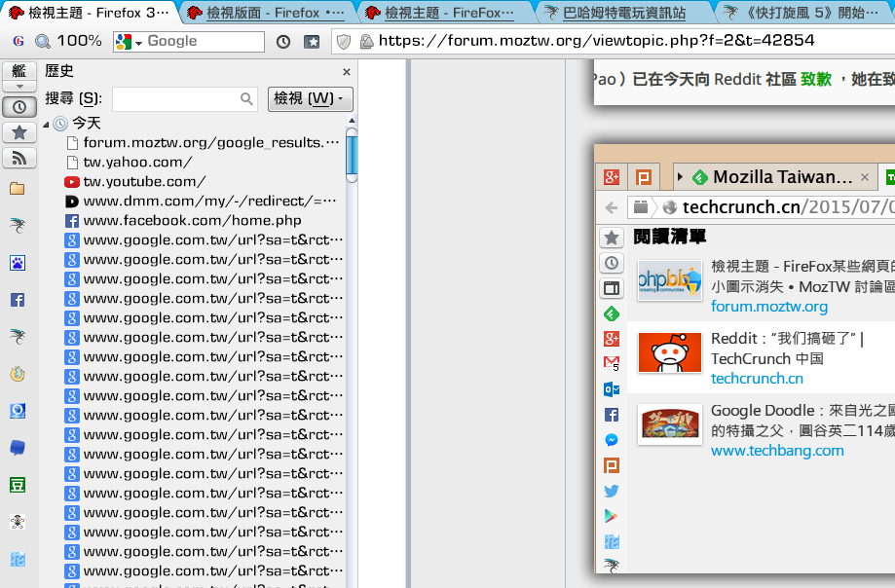
Task: Open the 檢視 (W) view dropdown
Action: click(310, 98)
